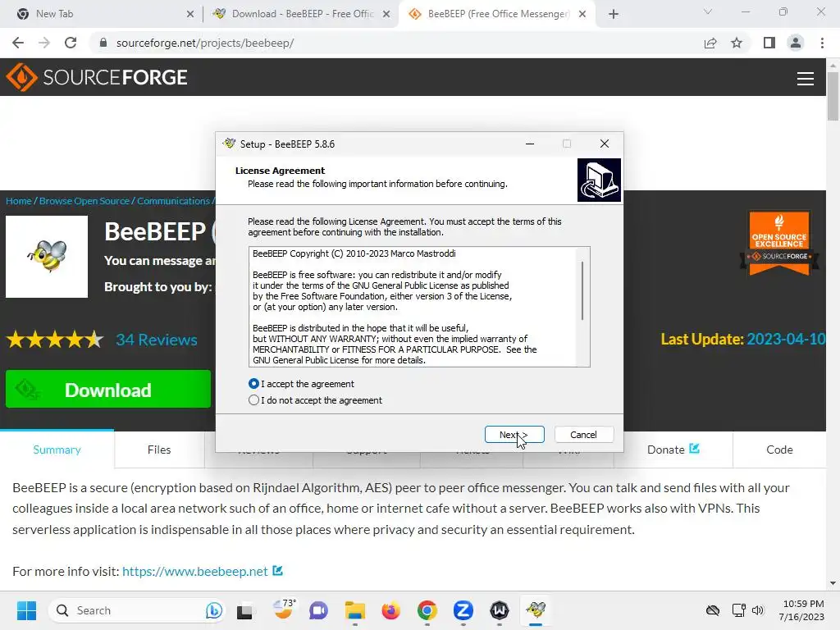The height and width of the screenshot is (630, 840).
Task: Click the Last Update date 2023-04-10
Action: (x=786, y=339)
